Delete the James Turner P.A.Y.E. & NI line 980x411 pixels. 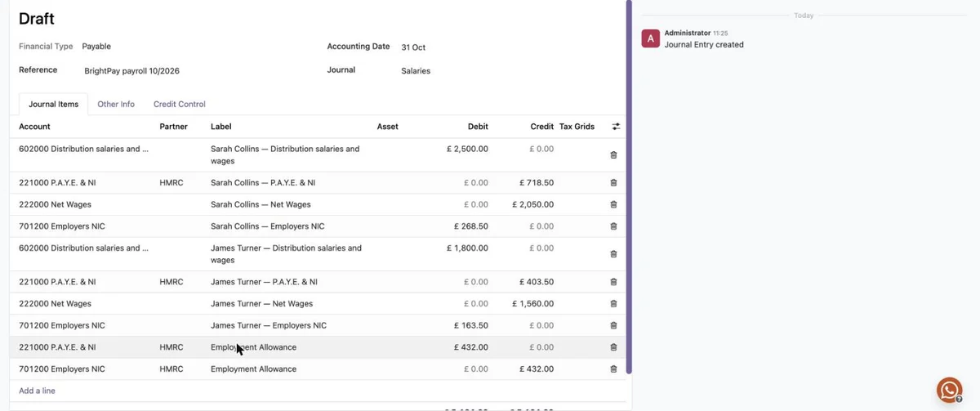[x=613, y=282]
